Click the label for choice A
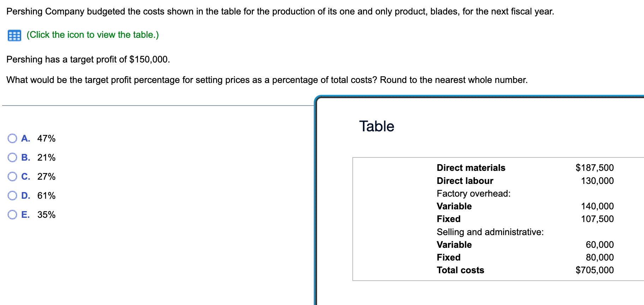The image size is (644, 305). (x=25, y=139)
